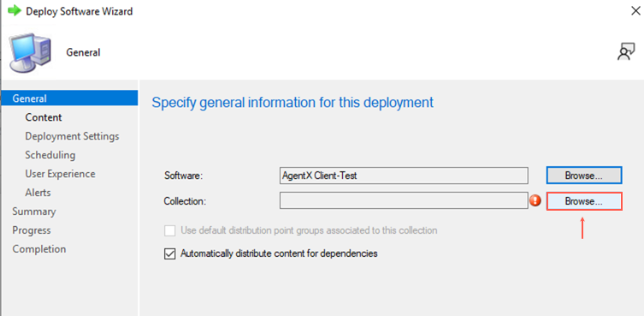This screenshot has width=644, height=316.
Task: Click the Collection: field label
Action: (x=185, y=201)
